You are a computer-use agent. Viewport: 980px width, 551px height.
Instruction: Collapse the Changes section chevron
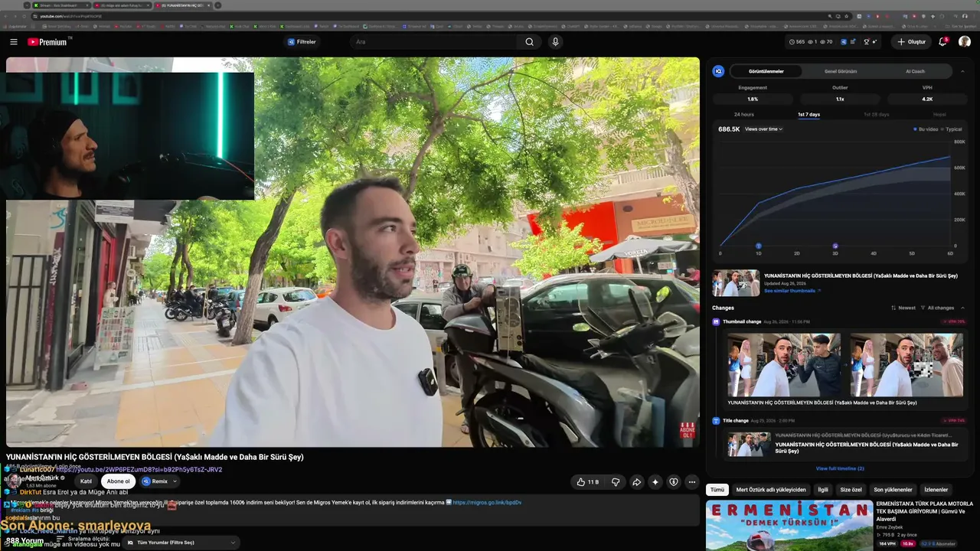tap(962, 308)
